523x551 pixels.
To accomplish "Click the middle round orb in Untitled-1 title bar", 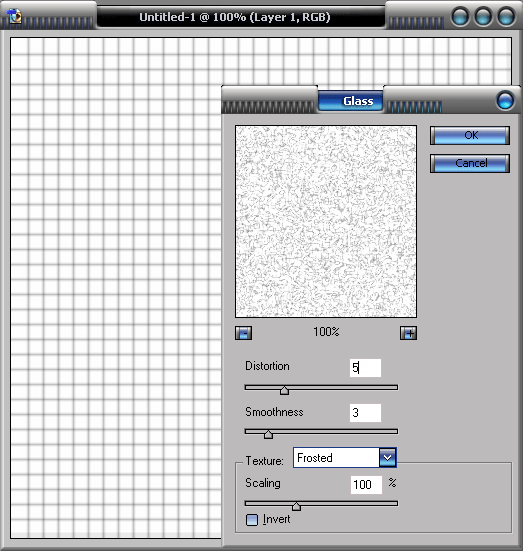I will pyautogui.click(x=483, y=16).
